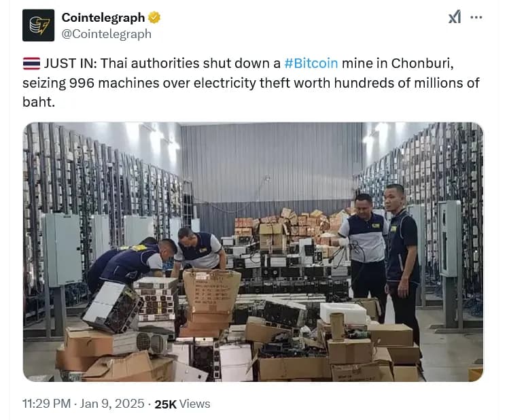Follow the #Bitcoin hashtag link
The height and width of the screenshot is (420, 507).
(x=311, y=63)
